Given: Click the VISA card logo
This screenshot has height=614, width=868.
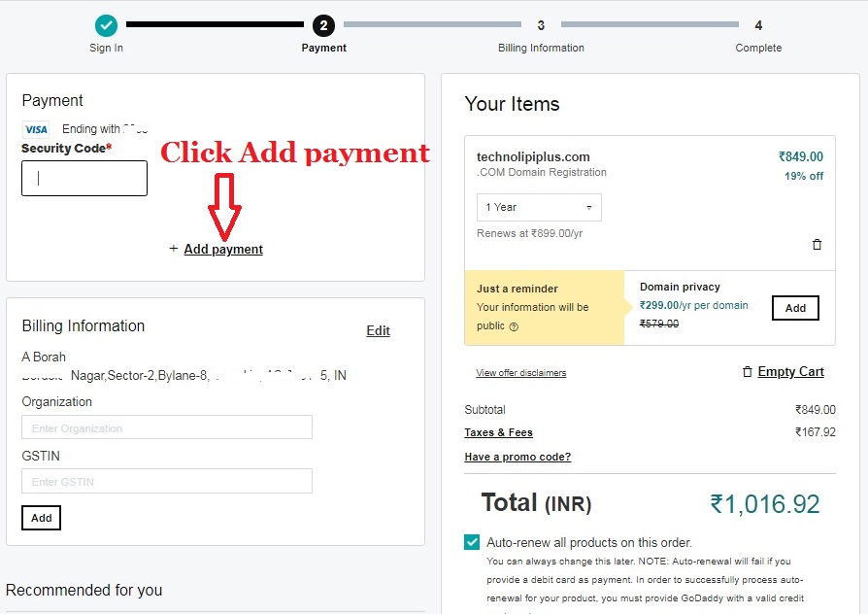Looking at the screenshot, I should [x=36, y=129].
